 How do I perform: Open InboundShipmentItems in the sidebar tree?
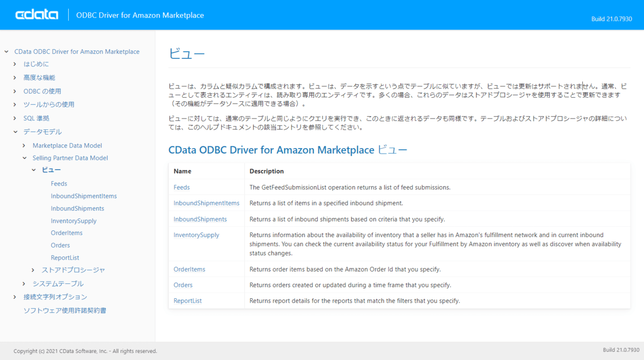84,196
